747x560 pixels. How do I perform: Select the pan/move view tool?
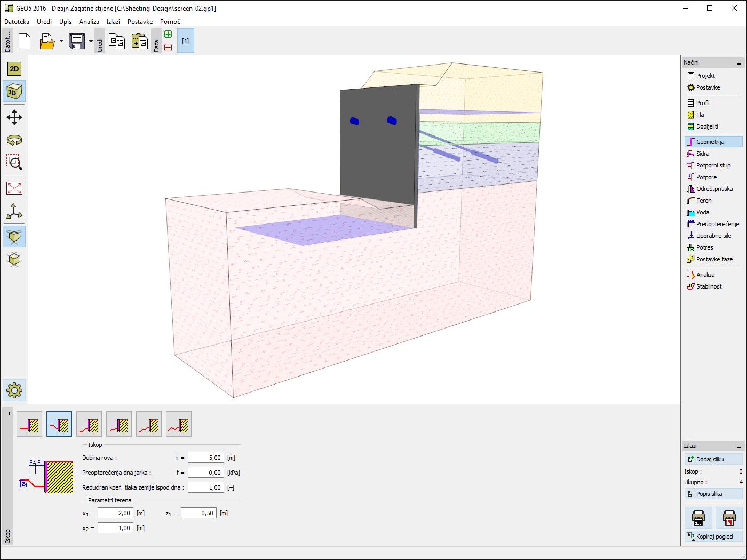click(14, 117)
